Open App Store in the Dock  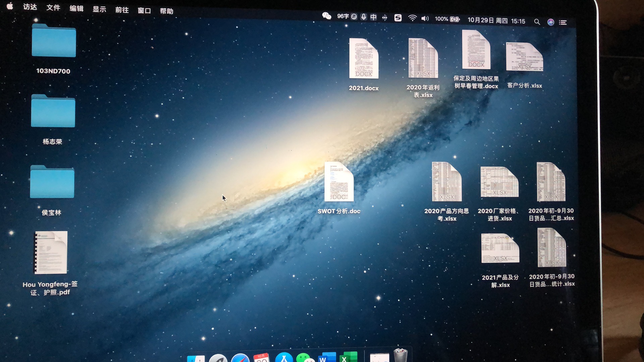(284, 358)
